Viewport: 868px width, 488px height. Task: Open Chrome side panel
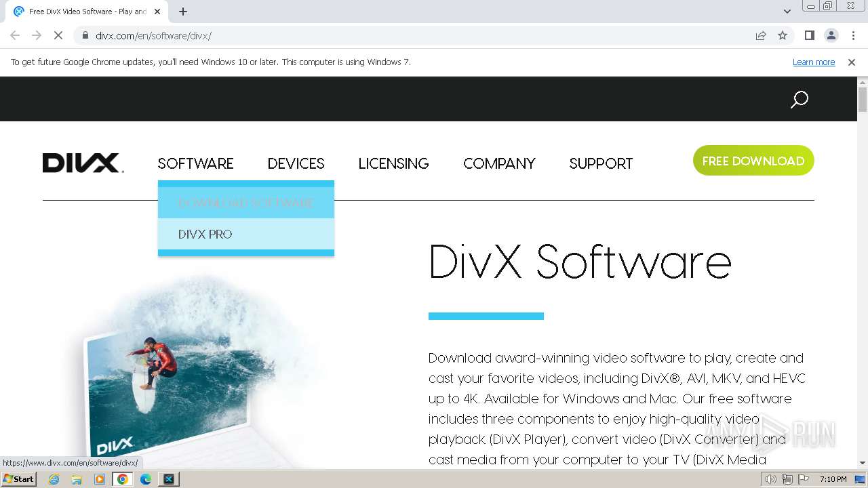click(x=809, y=35)
